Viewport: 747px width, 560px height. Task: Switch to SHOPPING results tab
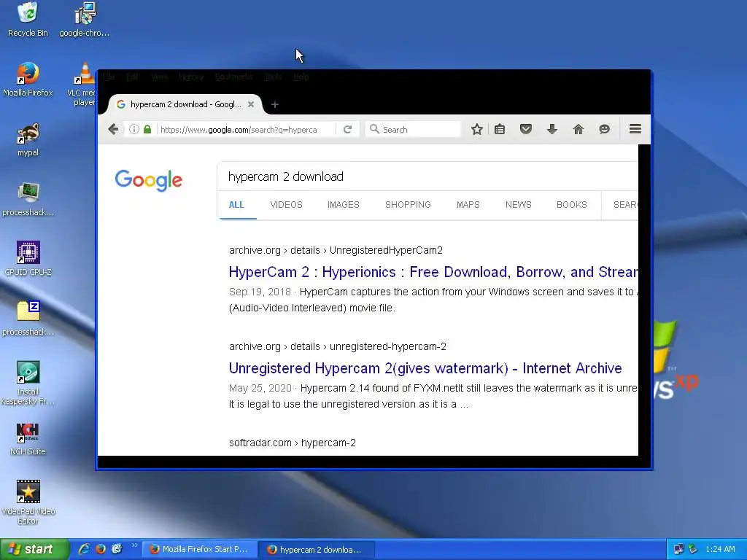(x=408, y=205)
